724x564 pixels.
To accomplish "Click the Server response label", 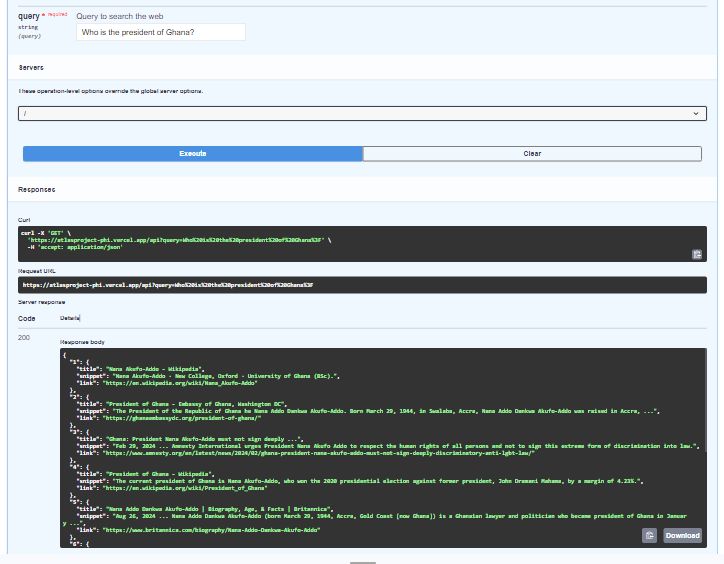I will click(42, 302).
